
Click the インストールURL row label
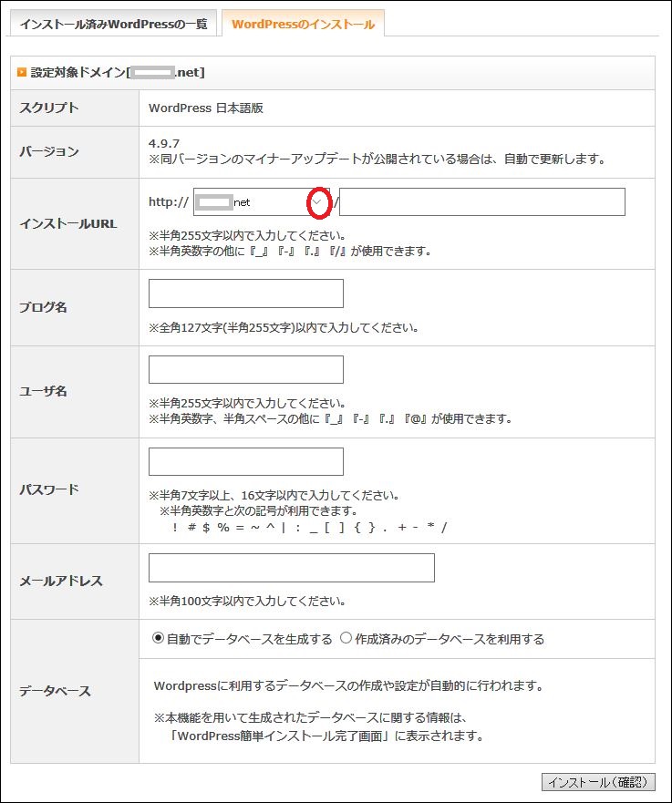(x=68, y=224)
